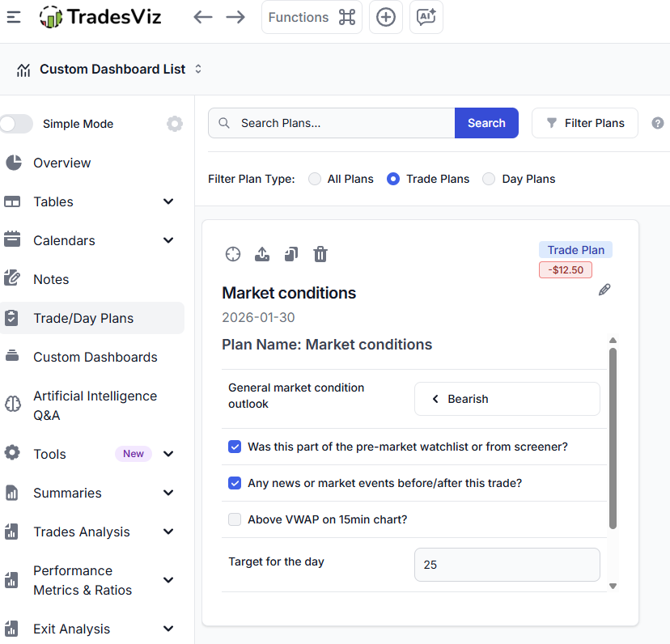The width and height of the screenshot is (670, 644).
Task: Go forward with the right arrow
Action: point(235,17)
